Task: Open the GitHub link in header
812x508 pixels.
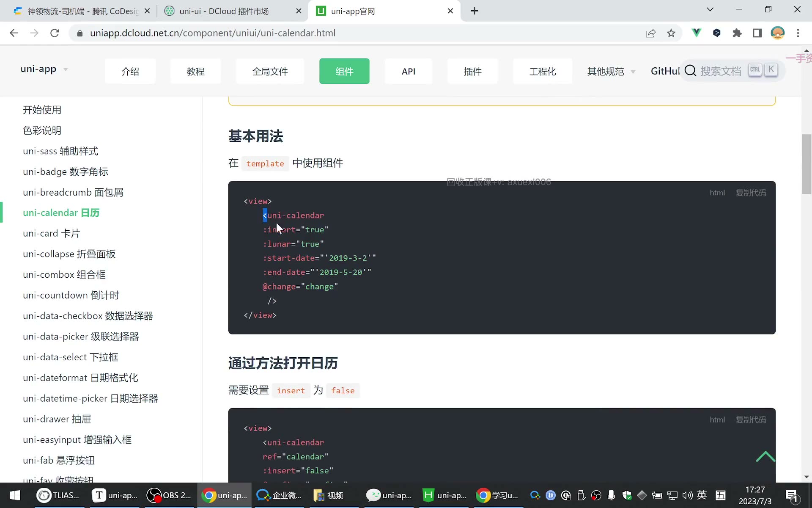Action: click(665, 71)
